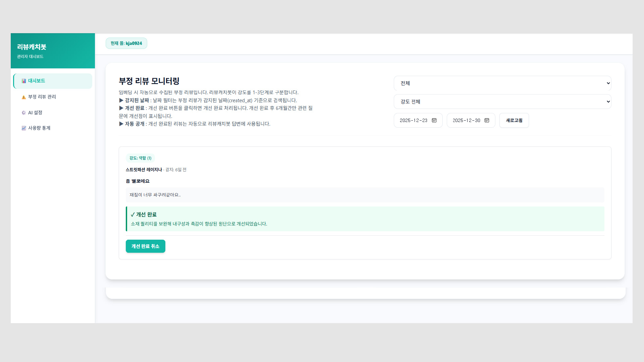Image resolution: width=644 pixels, height=362 pixels.
Task: Open calendar picker on end date 2025-12-30
Action: pos(487,120)
